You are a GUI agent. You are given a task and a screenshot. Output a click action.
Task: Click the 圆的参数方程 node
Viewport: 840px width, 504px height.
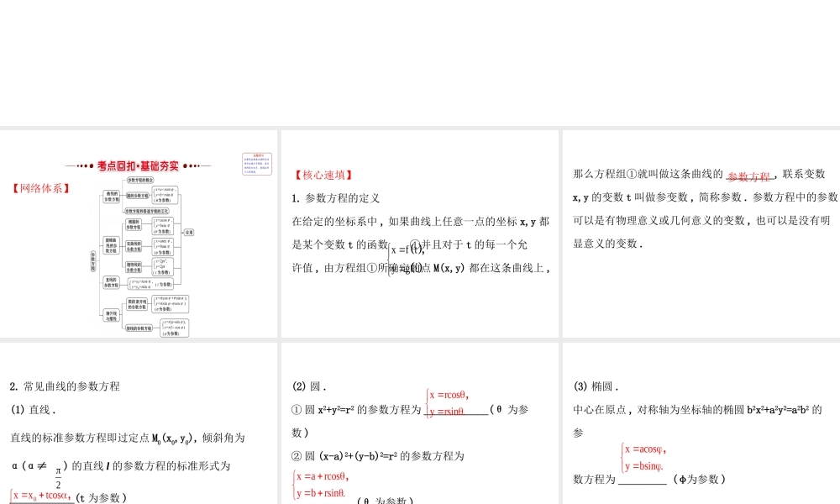click(x=138, y=195)
